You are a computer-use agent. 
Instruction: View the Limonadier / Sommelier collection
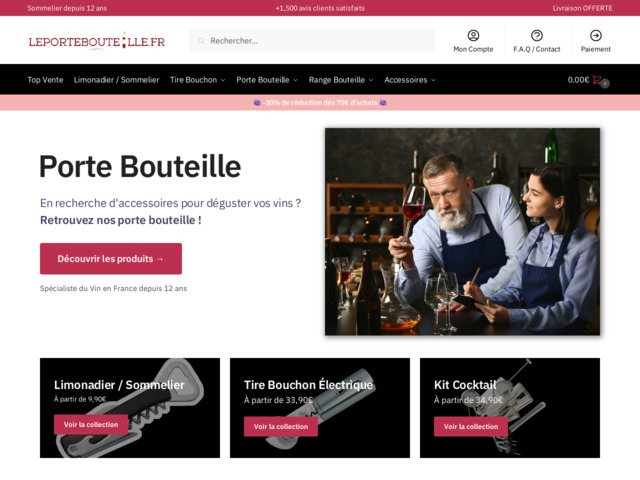(91, 425)
